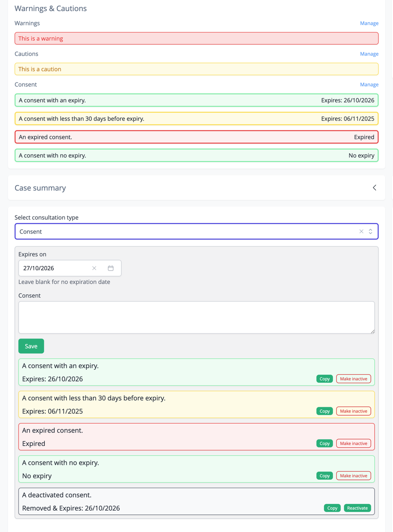Open the consultation type dropdown arrows
Viewport: 393px width, 532px height.
pyautogui.click(x=371, y=231)
